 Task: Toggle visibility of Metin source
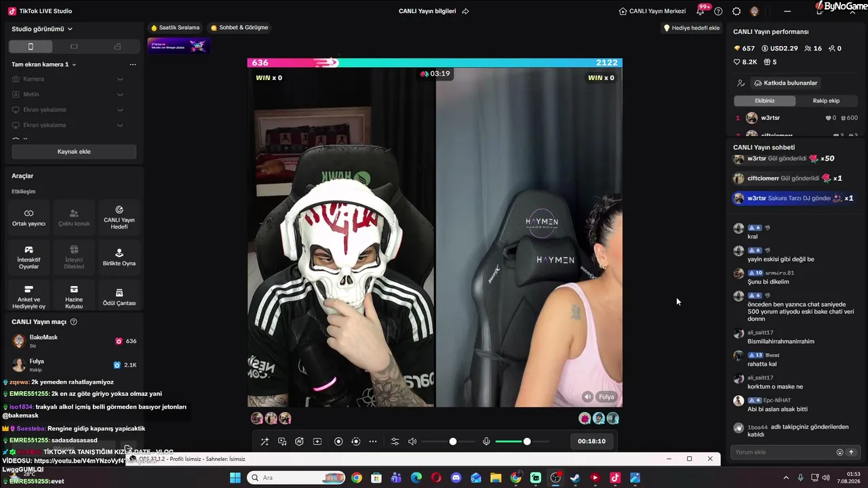(120, 94)
